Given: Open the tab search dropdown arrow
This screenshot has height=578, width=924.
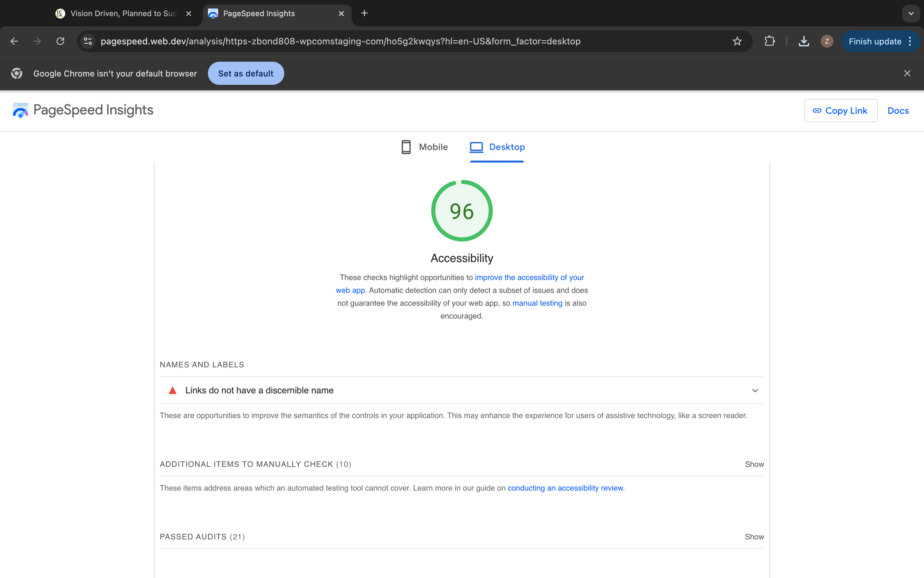Looking at the screenshot, I should tap(911, 13).
